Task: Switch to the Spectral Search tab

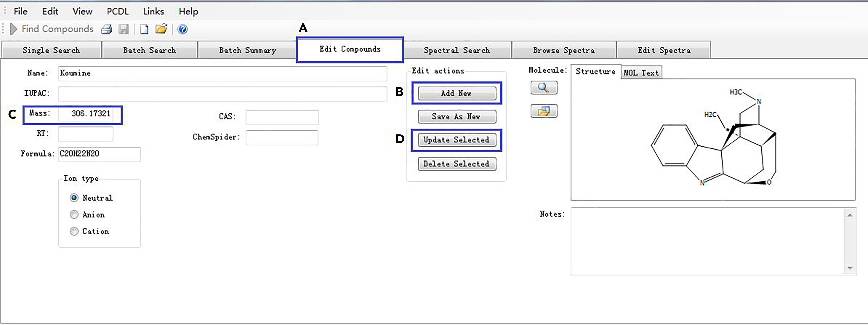Action: tap(457, 50)
